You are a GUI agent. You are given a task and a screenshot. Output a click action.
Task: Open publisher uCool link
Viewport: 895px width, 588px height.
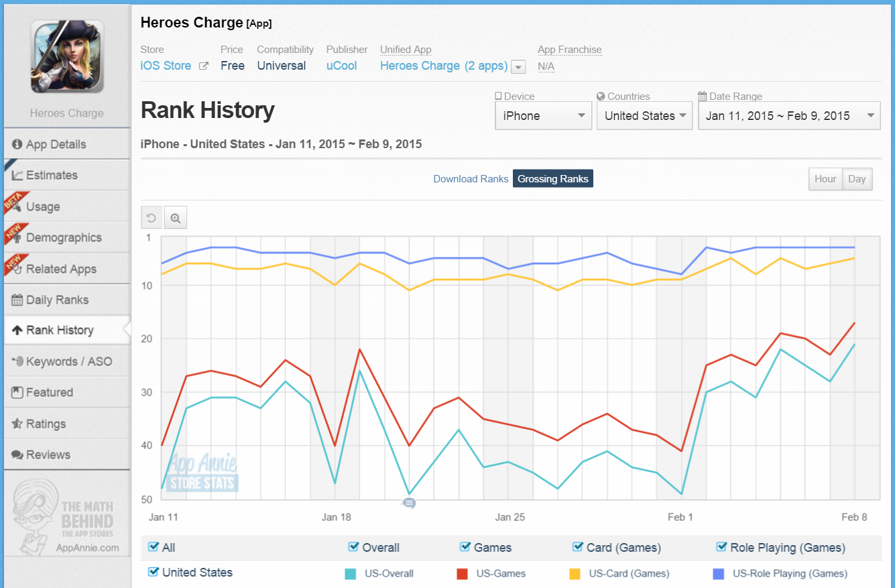click(342, 66)
